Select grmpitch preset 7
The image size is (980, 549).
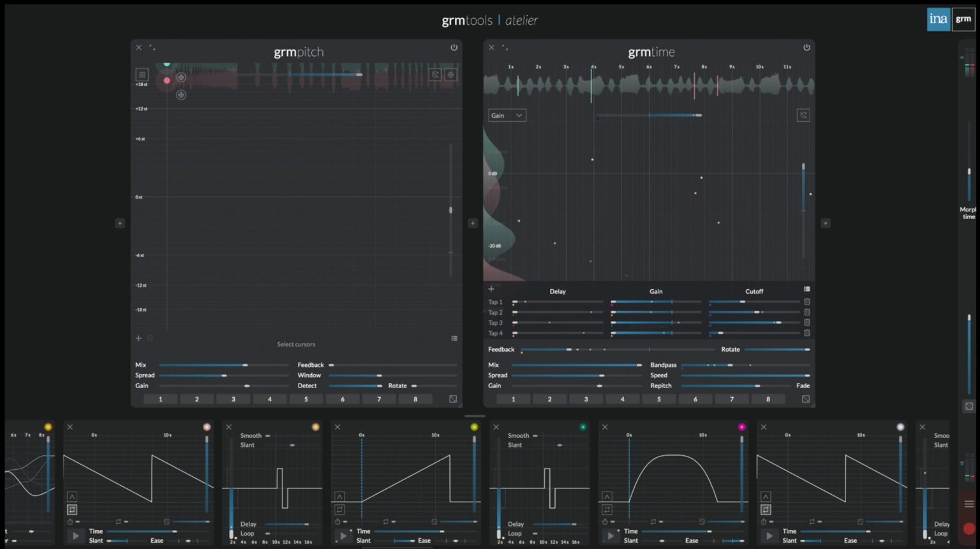tap(379, 399)
